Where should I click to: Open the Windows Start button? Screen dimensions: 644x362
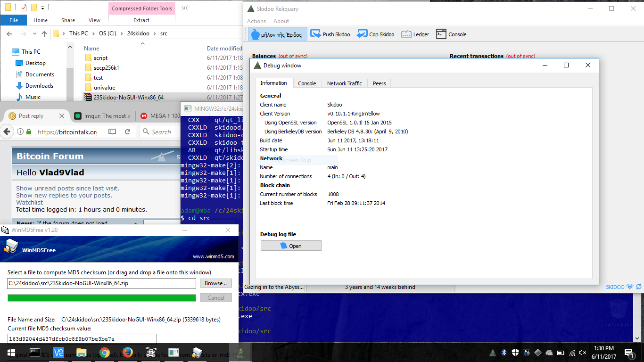[11, 353]
